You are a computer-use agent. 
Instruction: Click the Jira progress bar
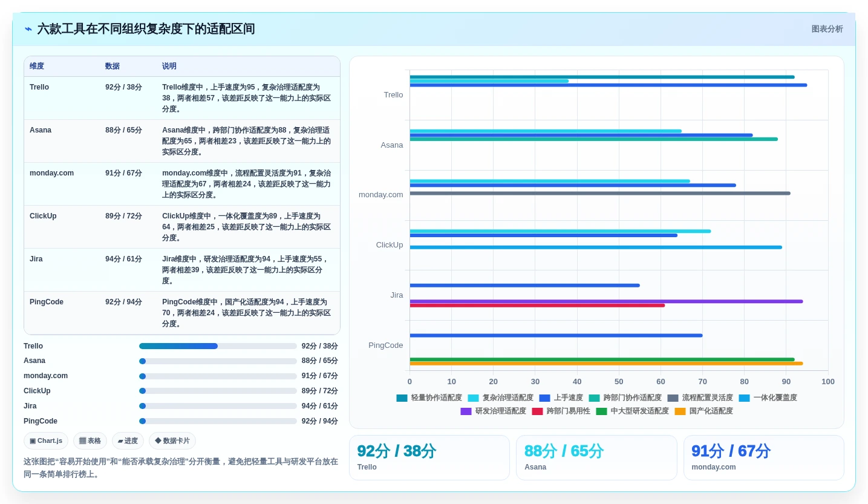coord(218,406)
